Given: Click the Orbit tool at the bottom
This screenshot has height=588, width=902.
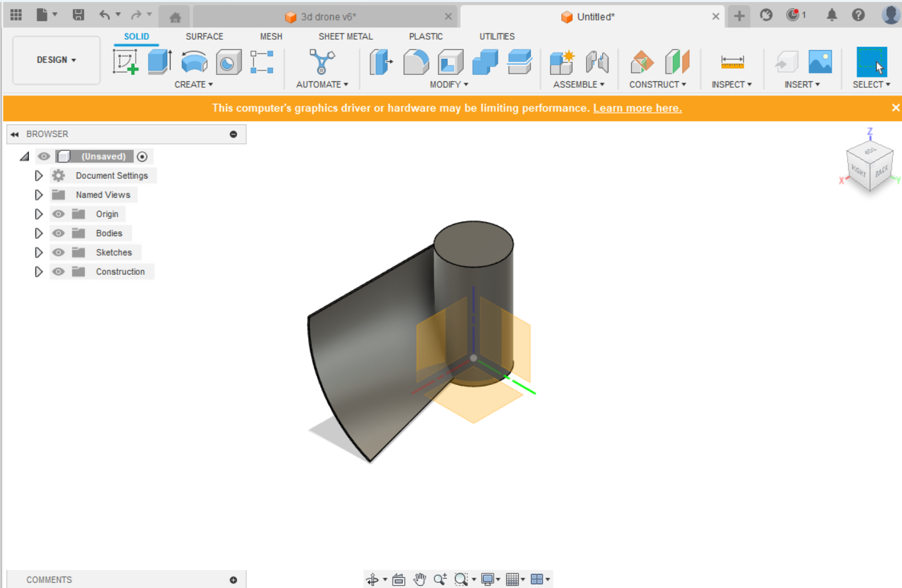Looking at the screenshot, I should [373, 578].
